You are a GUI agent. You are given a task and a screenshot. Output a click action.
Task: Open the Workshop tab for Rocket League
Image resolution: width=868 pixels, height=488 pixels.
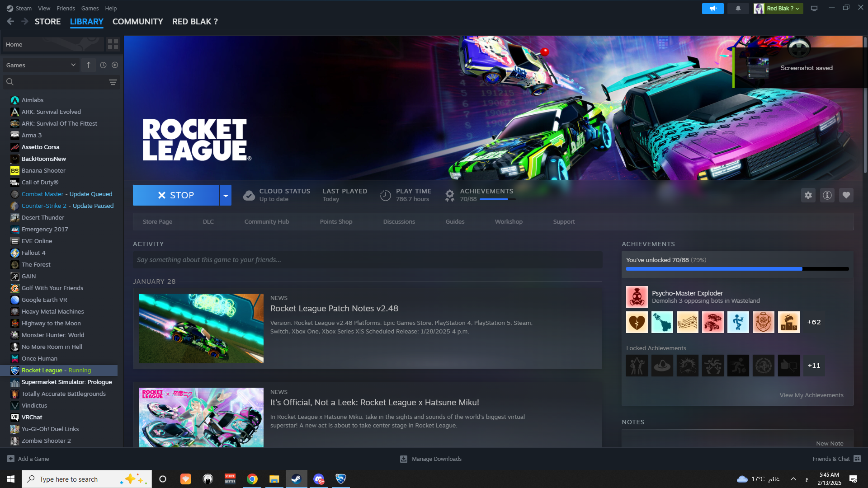click(x=508, y=222)
